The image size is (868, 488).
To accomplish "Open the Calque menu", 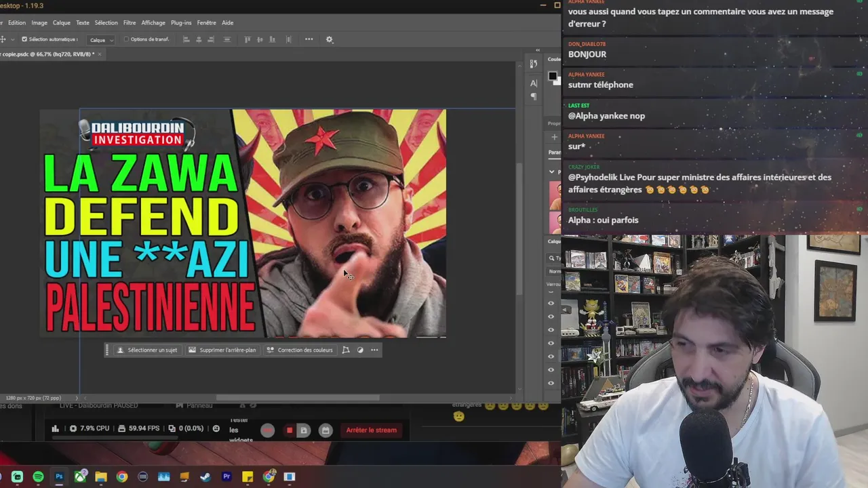I will point(62,22).
